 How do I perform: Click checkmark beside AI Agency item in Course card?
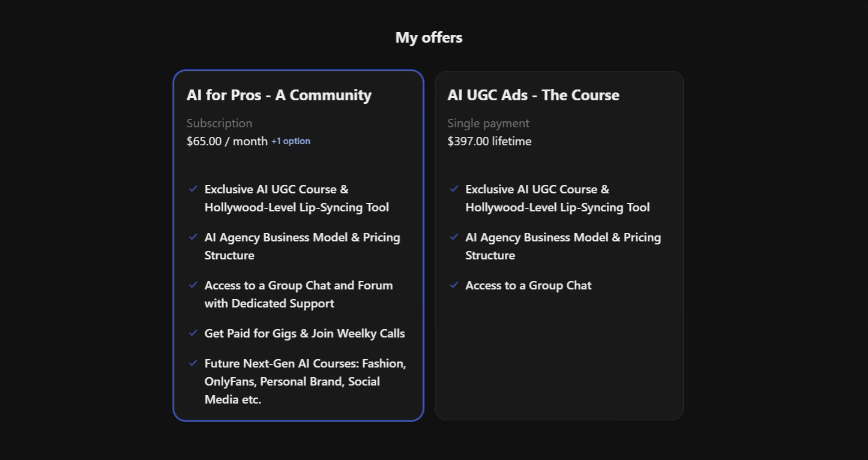[x=454, y=237]
